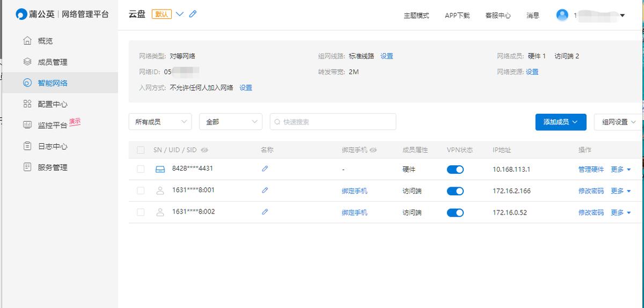This screenshot has width=644, height=308.
Task: Expand the 全部 dropdown filter
Action: [230, 122]
